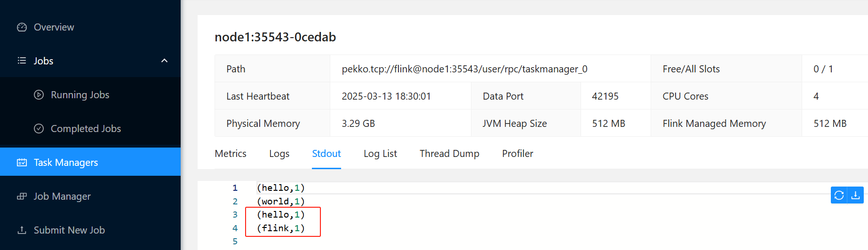Switch to the Metrics tab

click(231, 154)
